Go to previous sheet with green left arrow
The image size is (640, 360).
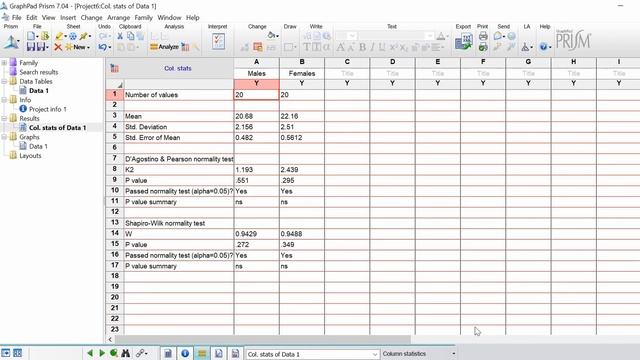coord(90,353)
